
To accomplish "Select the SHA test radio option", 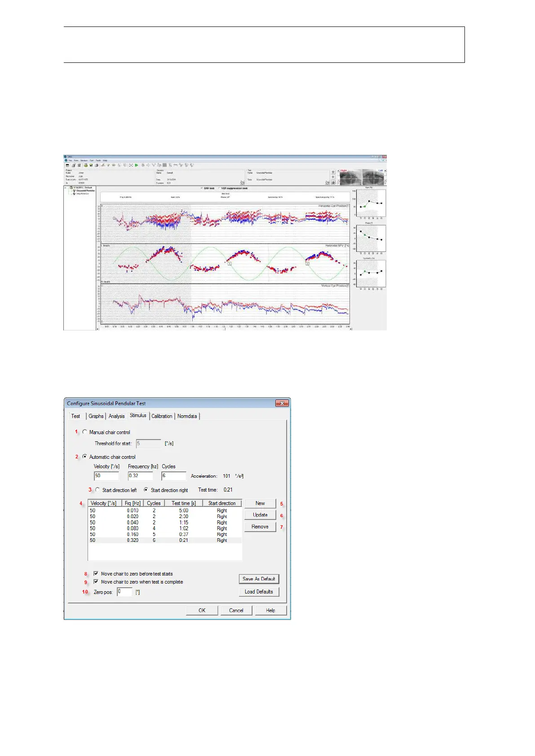I will [x=208, y=188].
